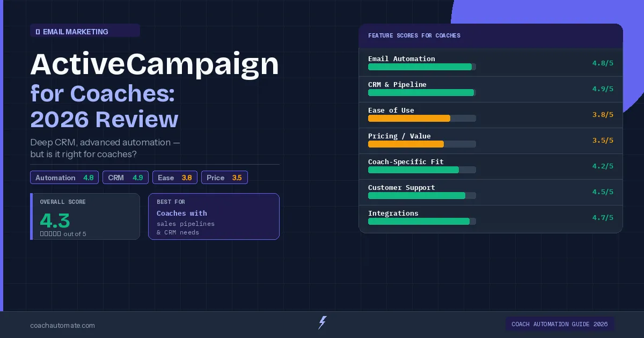Expand the FEATURE SCORES FOR COACHES header
The image size is (644, 338).
pos(491,35)
